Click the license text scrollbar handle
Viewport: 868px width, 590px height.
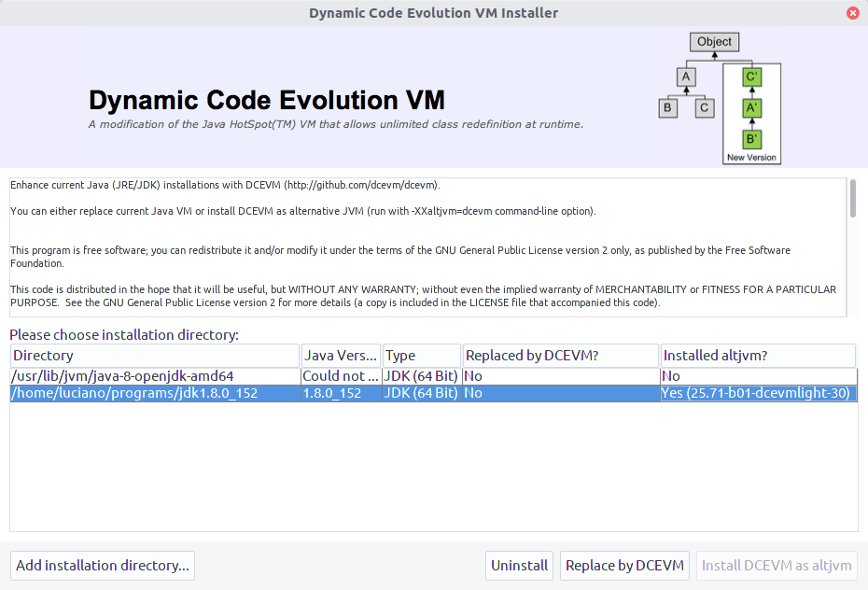pyautogui.click(x=853, y=198)
